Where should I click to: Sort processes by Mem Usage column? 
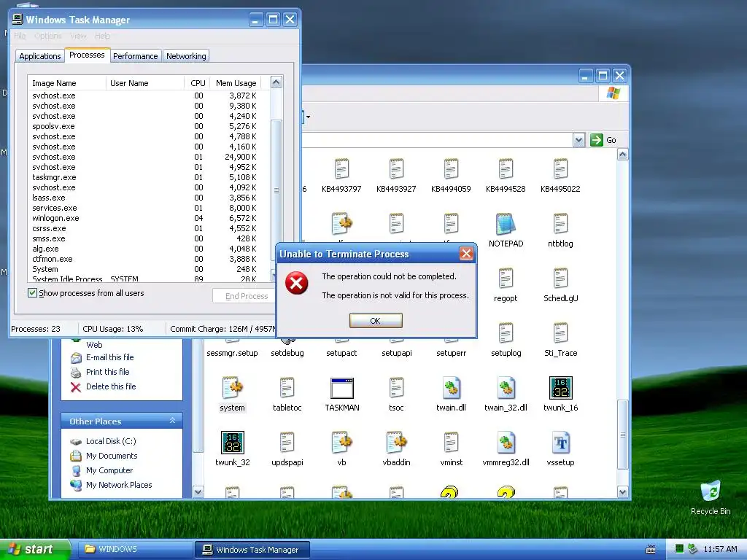click(x=236, y=83)
